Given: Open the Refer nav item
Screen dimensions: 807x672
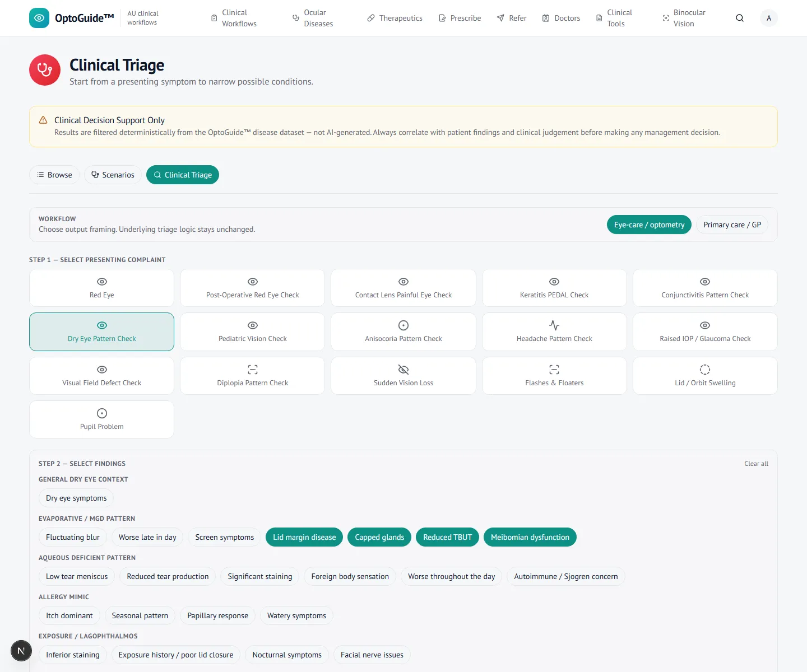Looking at the screenshot, I should click(x=512, y=18).
